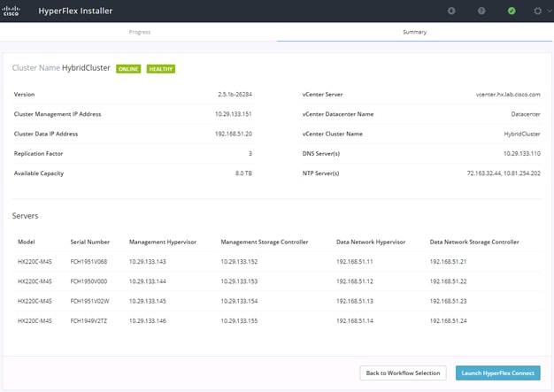The width and height of the screenshot is (554, 392).
Task: Select data hypervisor IP 192.168.51.13
Action: click(x=354, y=301)
